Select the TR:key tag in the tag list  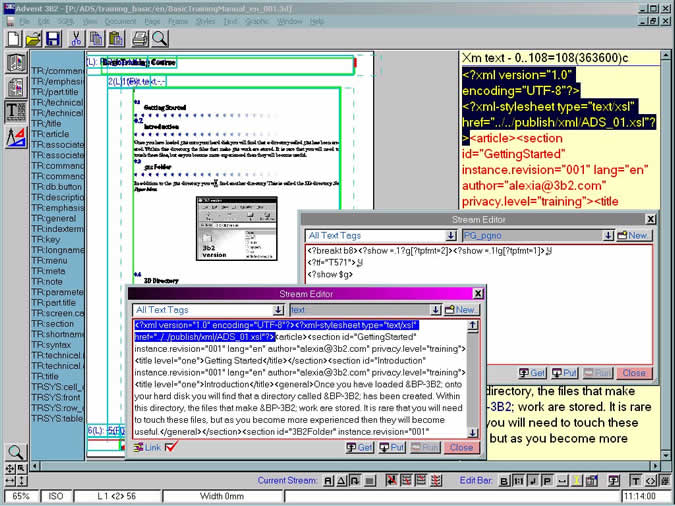click(x=46, y=239)
